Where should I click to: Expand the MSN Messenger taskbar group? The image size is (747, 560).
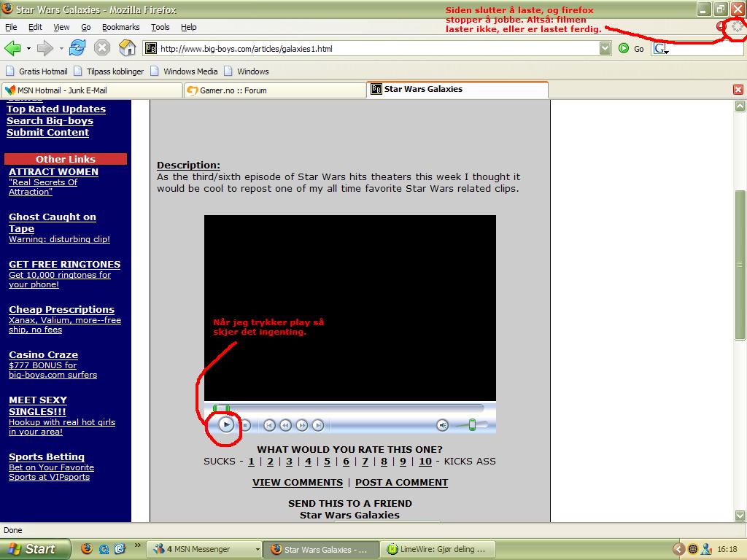(258, 549)
